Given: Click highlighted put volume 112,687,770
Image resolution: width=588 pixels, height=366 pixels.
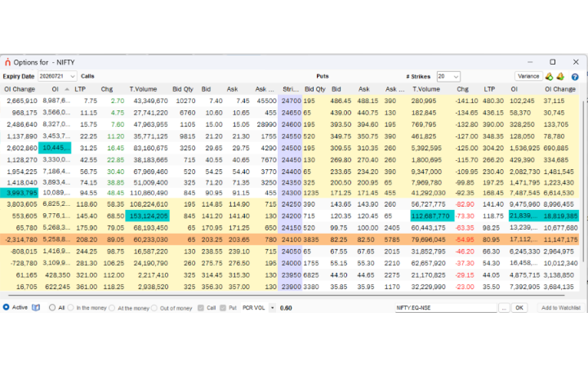Looking at the screenshot, I should point(432,216).
